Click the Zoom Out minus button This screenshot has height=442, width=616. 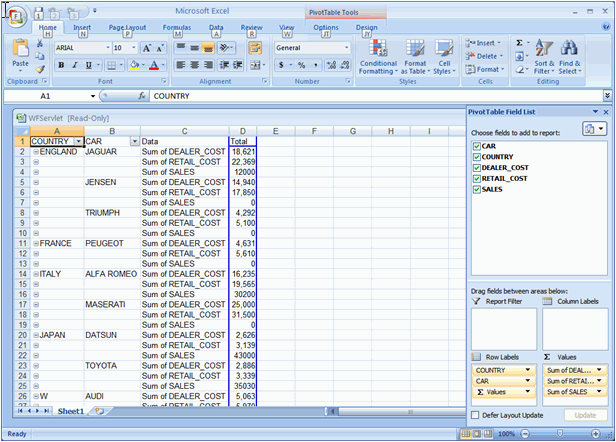click(x=525, y=434)
